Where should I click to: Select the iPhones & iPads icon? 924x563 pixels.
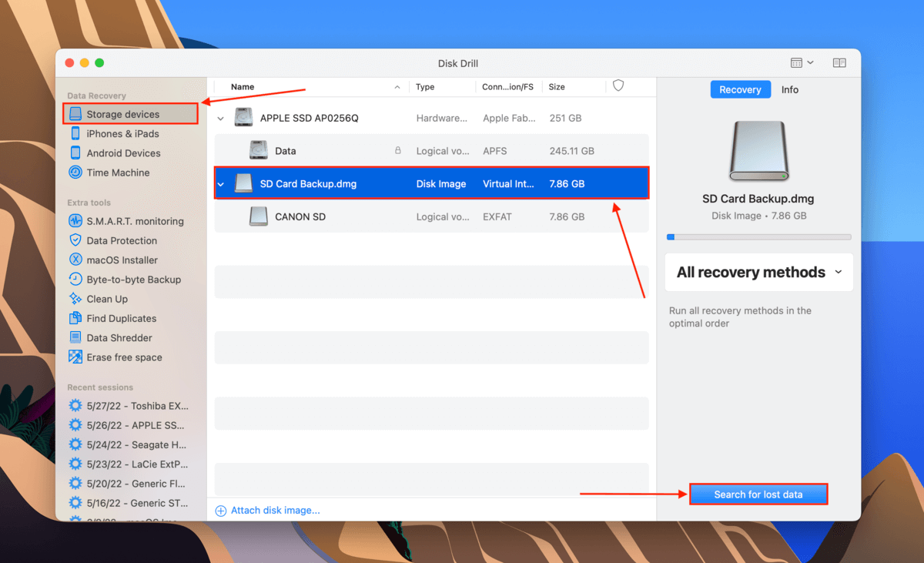coord(75,133)
